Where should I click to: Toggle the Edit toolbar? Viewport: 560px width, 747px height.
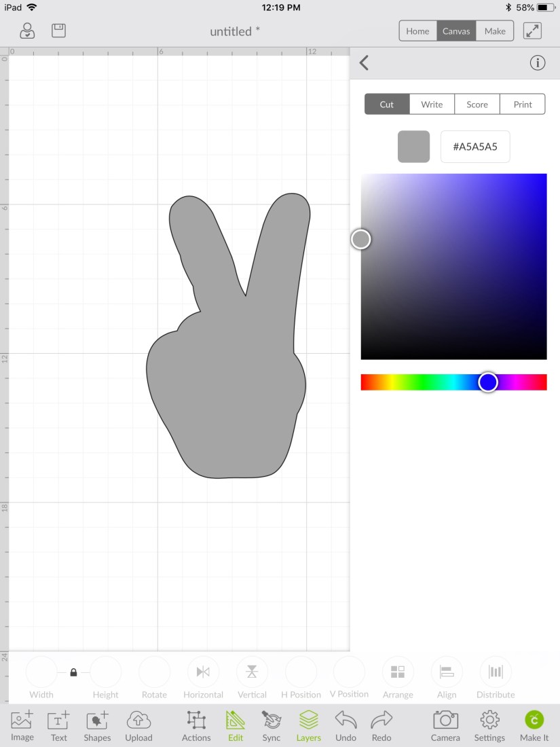pos(236,725)
